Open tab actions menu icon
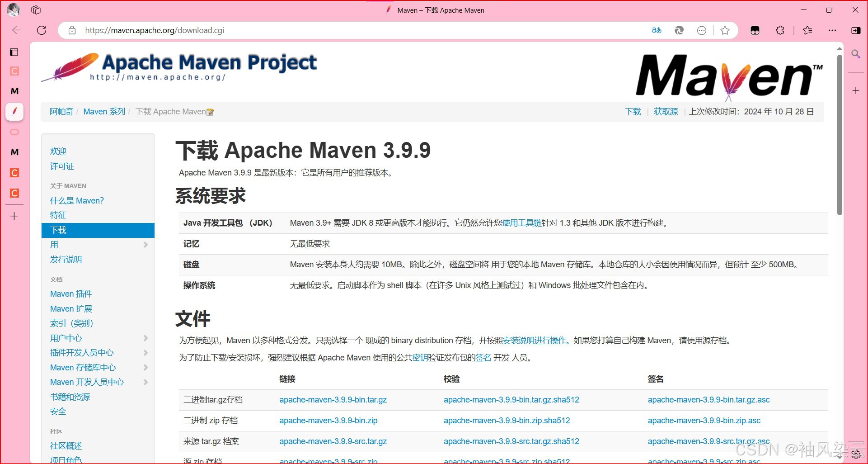This screenshot has height=464, width=868. point(14,52)
